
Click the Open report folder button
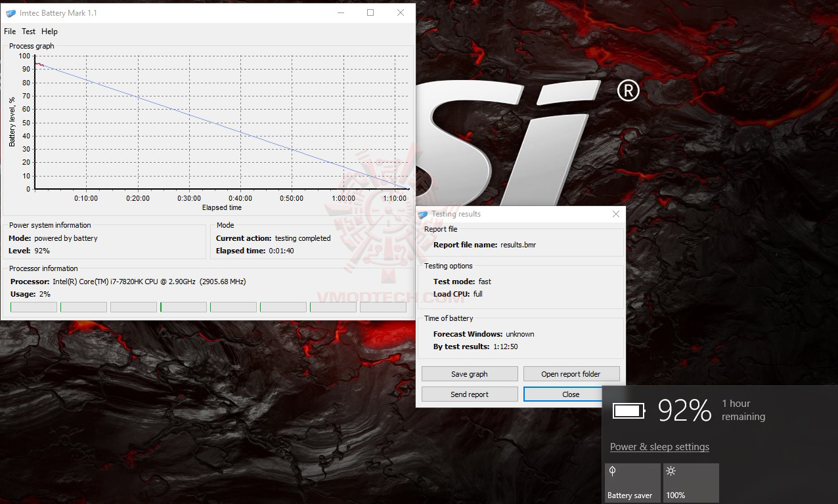point(571,373)
